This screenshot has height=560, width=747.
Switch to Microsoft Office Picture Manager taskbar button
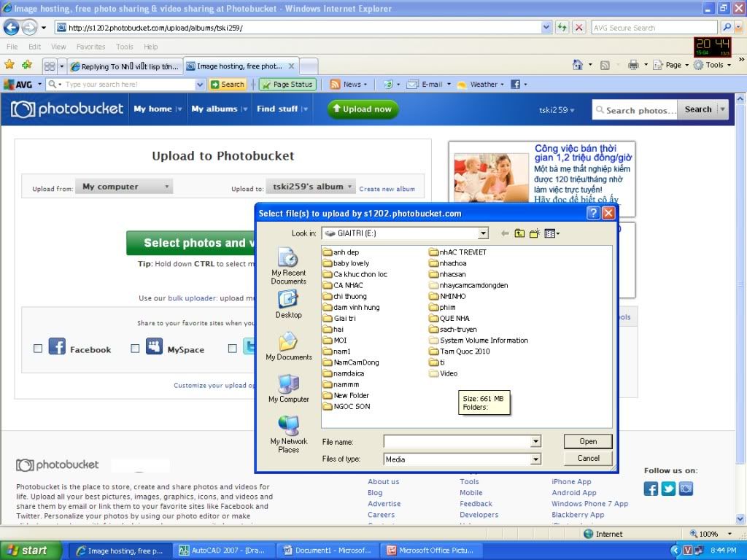(x=430, y=551)
